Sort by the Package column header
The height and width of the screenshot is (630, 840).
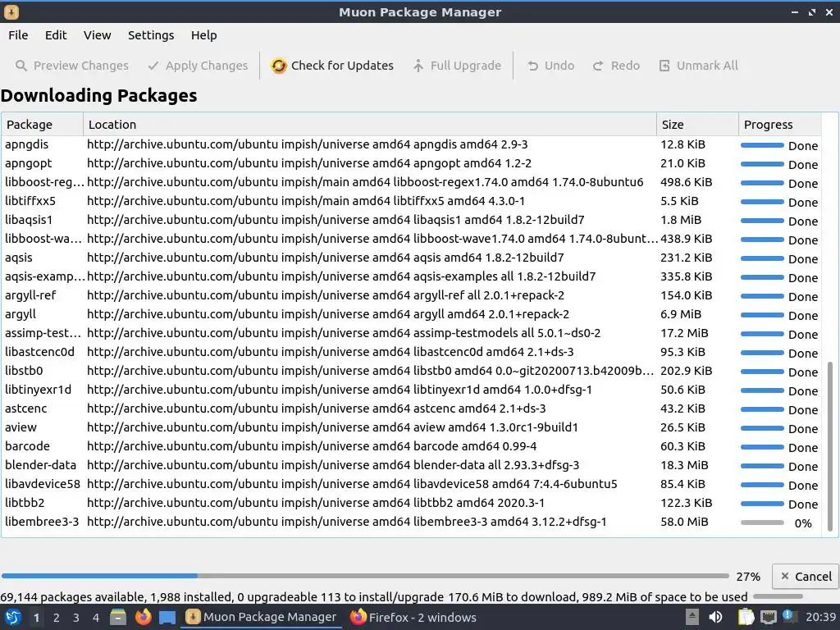pyautogui.click(x=42, y=125)
